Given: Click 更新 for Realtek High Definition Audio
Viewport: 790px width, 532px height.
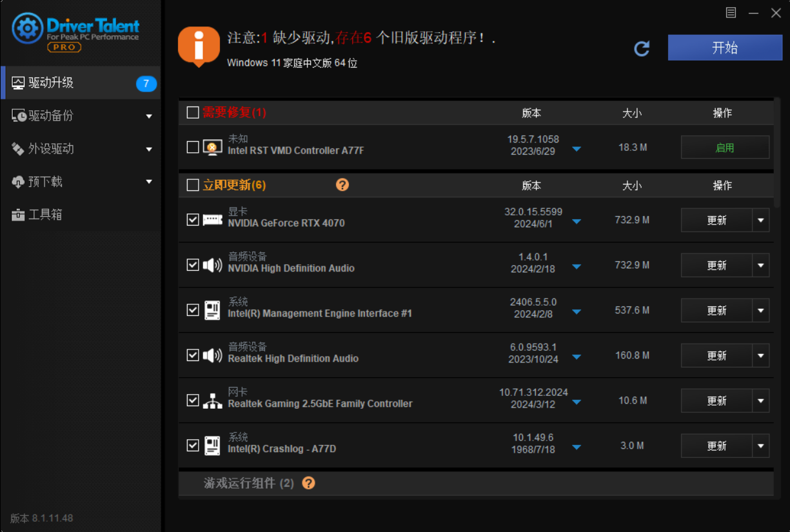Looking at the screenshot, I should [x=716, y=356].
